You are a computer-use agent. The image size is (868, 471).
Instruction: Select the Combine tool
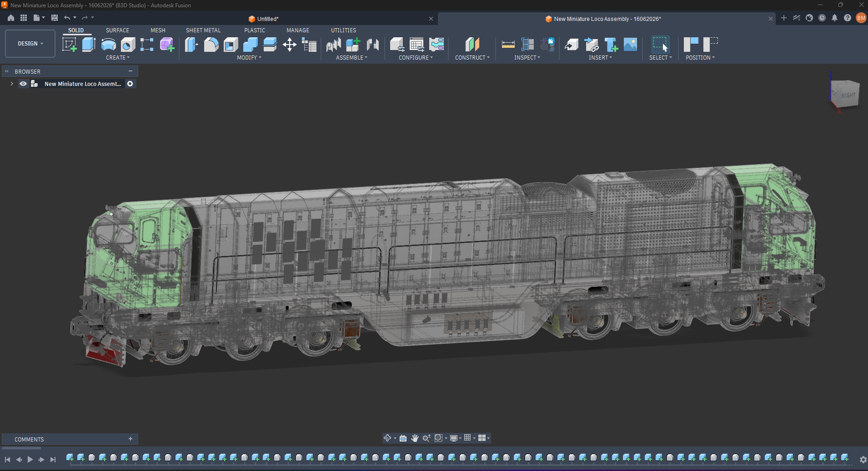coord(250,45)
